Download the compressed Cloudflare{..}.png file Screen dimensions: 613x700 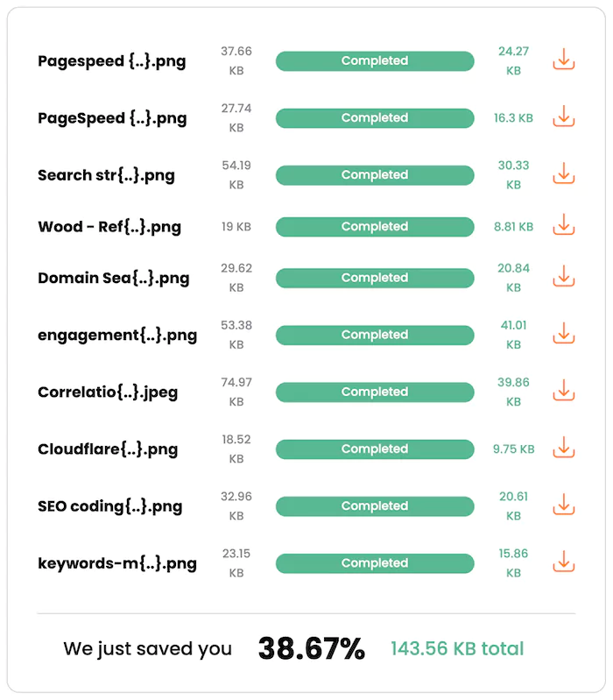click(x=563, y=449)
